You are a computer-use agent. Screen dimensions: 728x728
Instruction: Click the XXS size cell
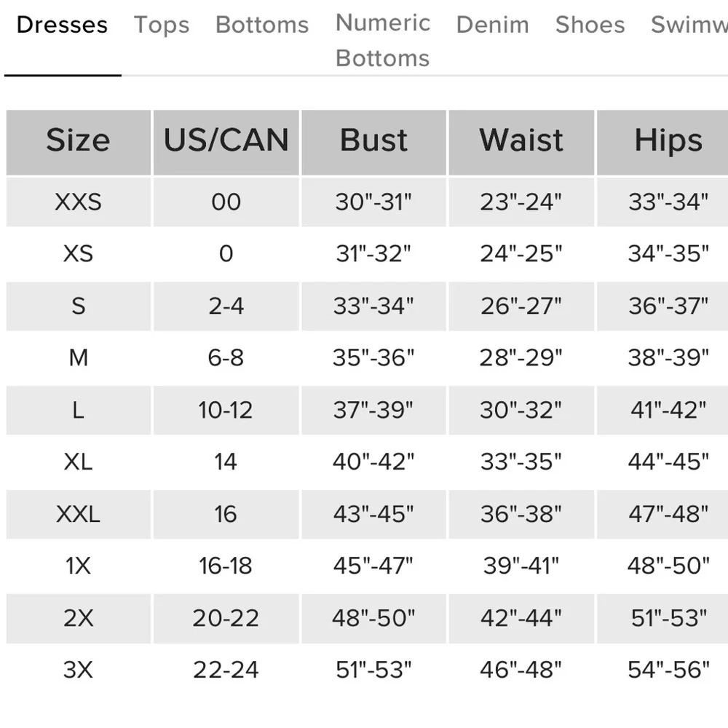tap(78, 202)
